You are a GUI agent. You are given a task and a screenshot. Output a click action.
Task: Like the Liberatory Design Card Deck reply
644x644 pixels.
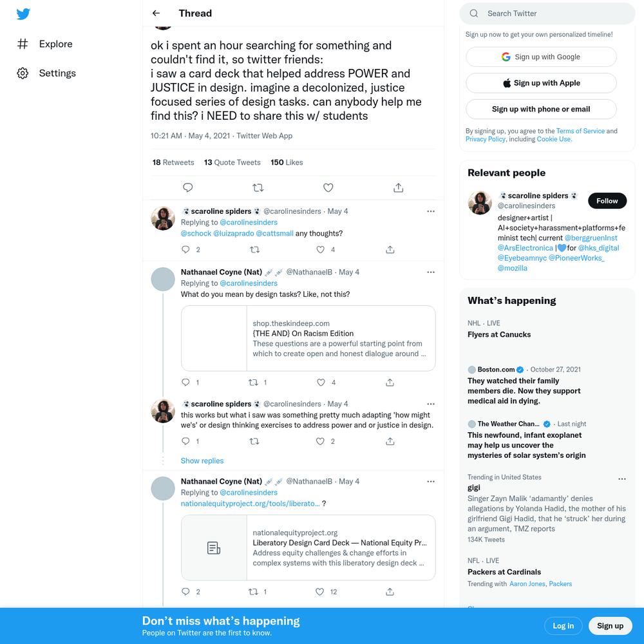point(319,591)
